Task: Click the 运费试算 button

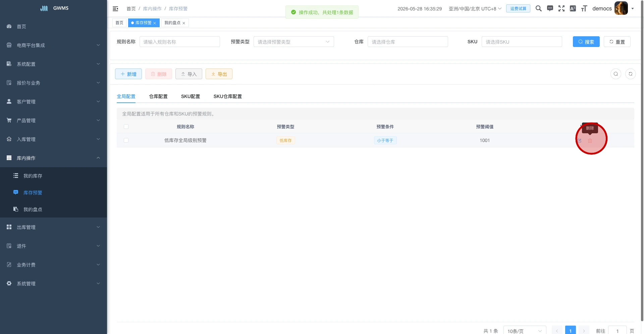Action: click(x=518, y=8)
